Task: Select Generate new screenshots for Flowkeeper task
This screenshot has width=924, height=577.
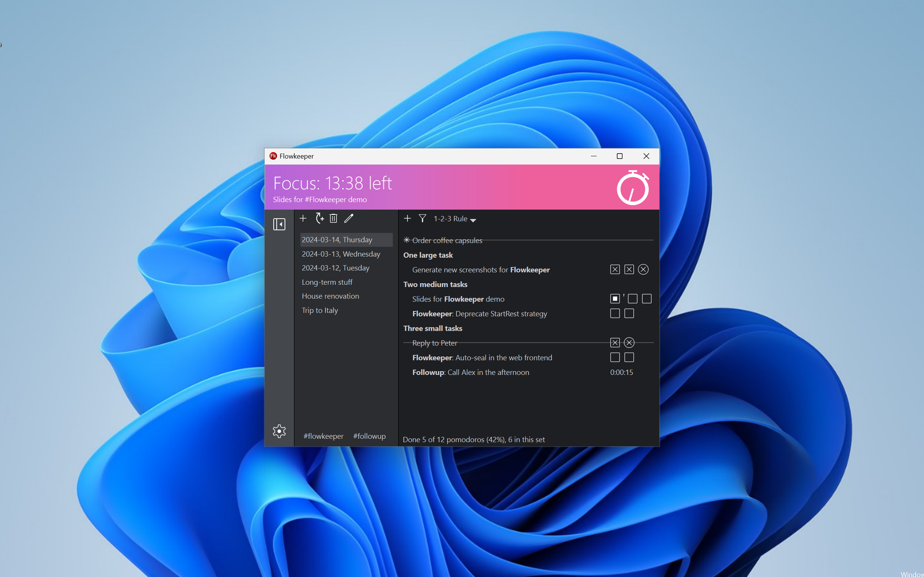Action: pyautogui.click(x=528, y=270)
